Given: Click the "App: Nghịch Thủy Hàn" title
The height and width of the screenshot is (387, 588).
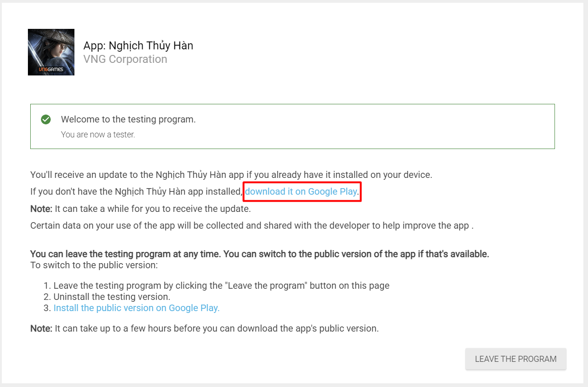Looking at the screenshot, I should tap(138, 46).
